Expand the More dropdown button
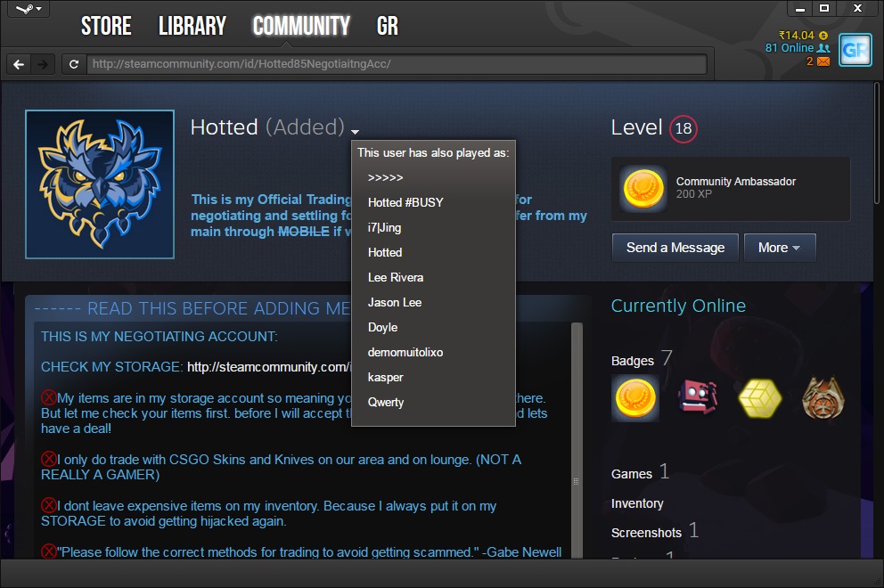Screen dimensions: 884x588 779,248
